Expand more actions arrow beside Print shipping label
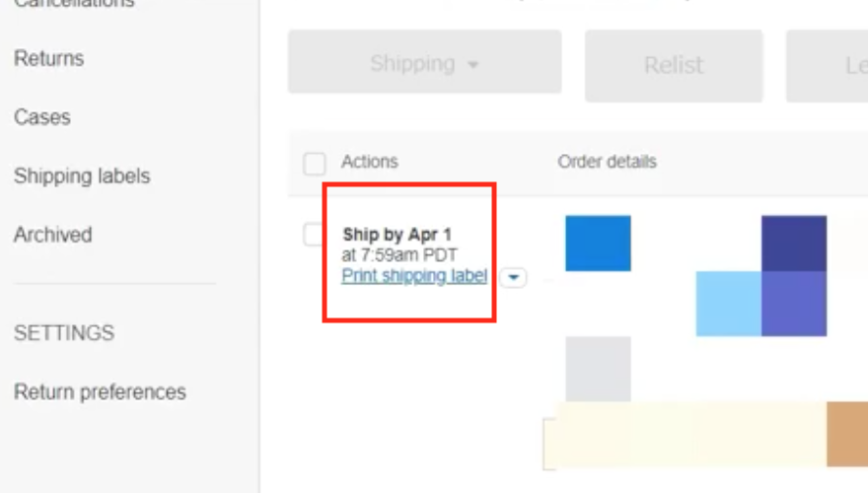 pos(513,277)
